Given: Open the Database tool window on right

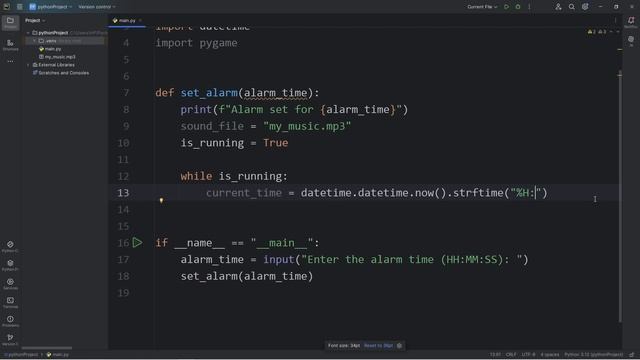Looking at the screenshot, I should (631, 41).
